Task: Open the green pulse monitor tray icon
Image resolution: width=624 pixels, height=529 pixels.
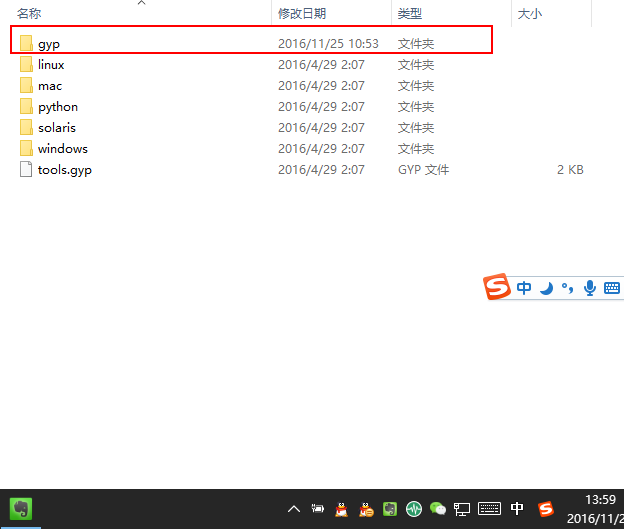Action: click(414, 509)
